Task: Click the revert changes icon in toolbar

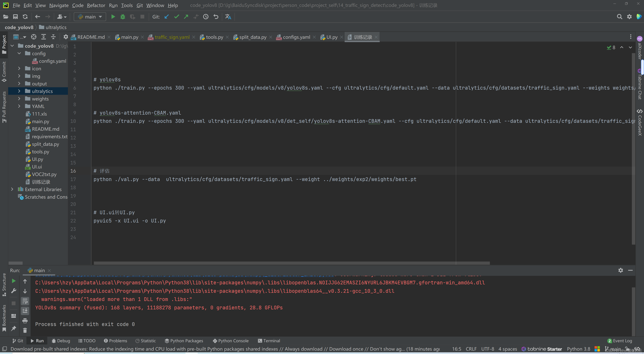Action: point(217,17)
